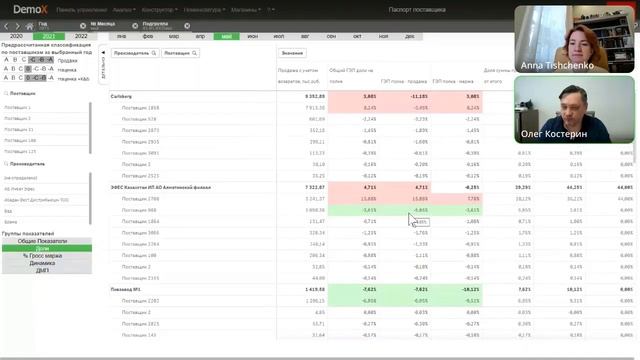Select month апр
The image size is (640, 360).
200,36
